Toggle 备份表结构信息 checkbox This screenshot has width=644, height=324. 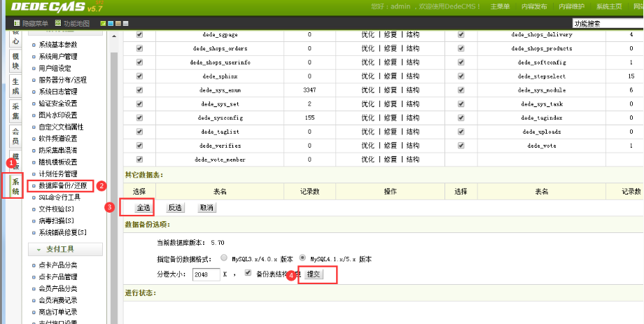coord(247,274)
